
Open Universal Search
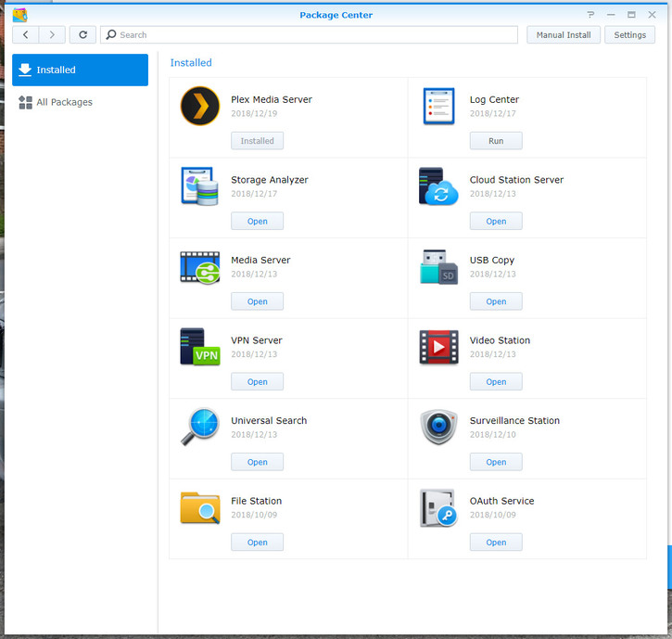pyautogui.click(x=257, y=462)
